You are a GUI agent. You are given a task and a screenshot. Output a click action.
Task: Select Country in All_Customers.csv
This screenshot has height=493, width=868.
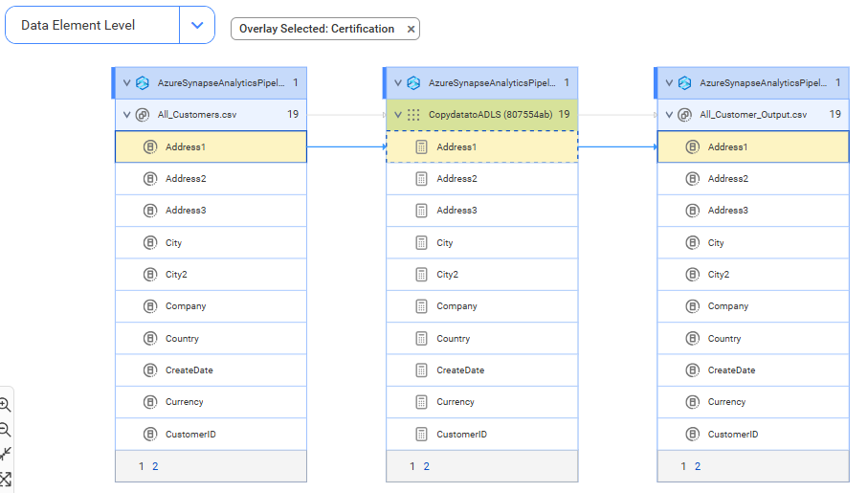click(211, 339)
